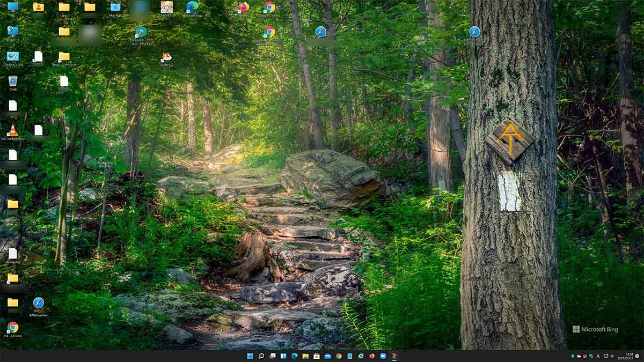Open Chrome shortcut directly below Google Chrome icon
644x362 pixels.
coord(269,32)
